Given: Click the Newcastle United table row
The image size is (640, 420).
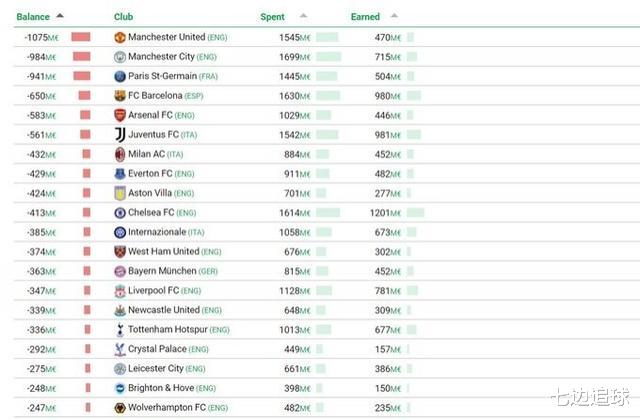Looking at the screenshot, I should coord(327,310).
